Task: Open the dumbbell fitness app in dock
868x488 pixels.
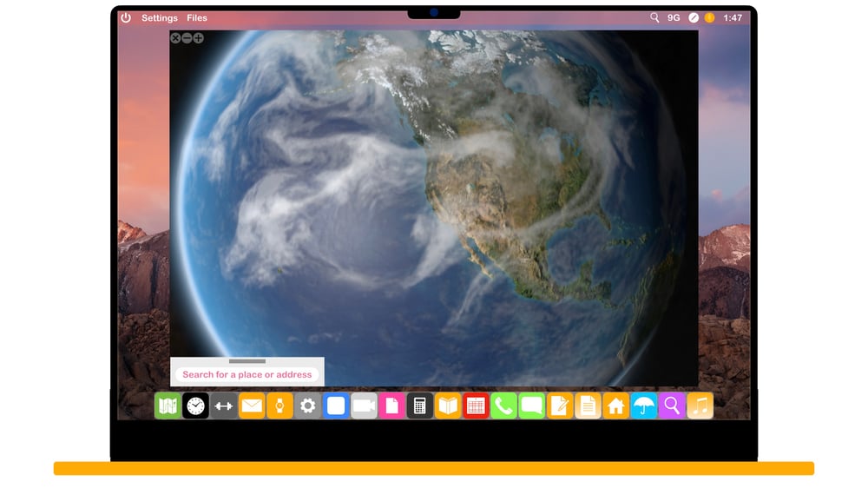Action: 224,406
